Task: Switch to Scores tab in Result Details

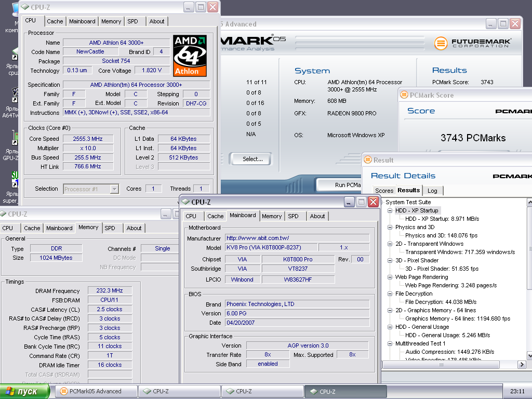Action: 384,191
